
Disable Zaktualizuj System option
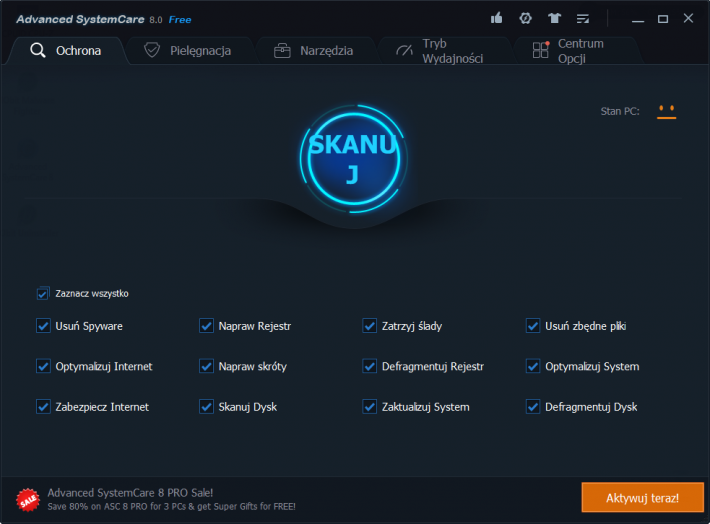pos(369,407)
